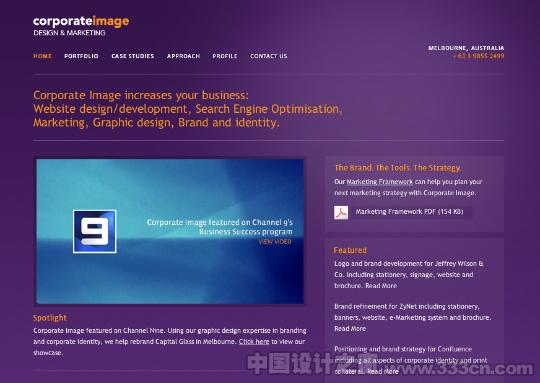This screenshot has width=540, height=383.
Task: Follow the 'Click here' showcase link
Action: click(x=254, y=342)
